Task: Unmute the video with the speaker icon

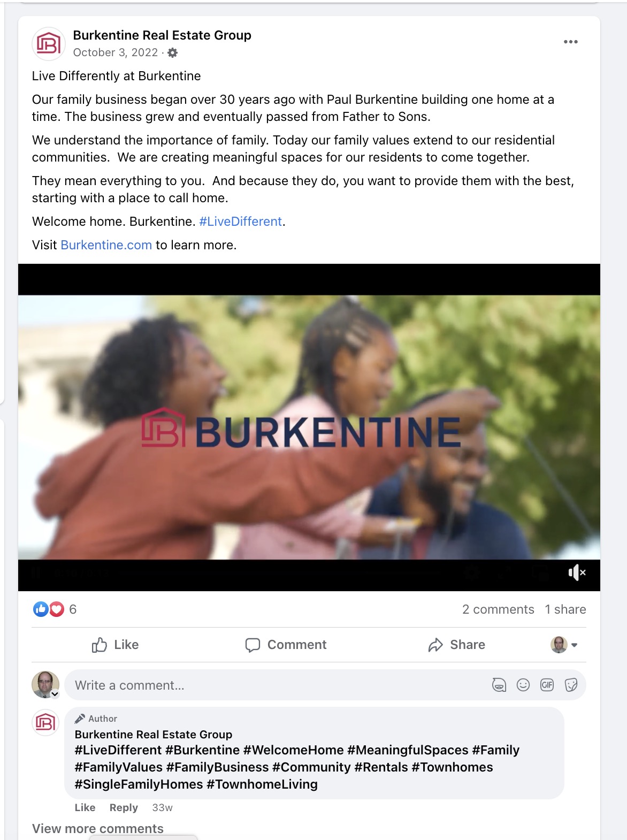Action: click(x=577, y=572)
